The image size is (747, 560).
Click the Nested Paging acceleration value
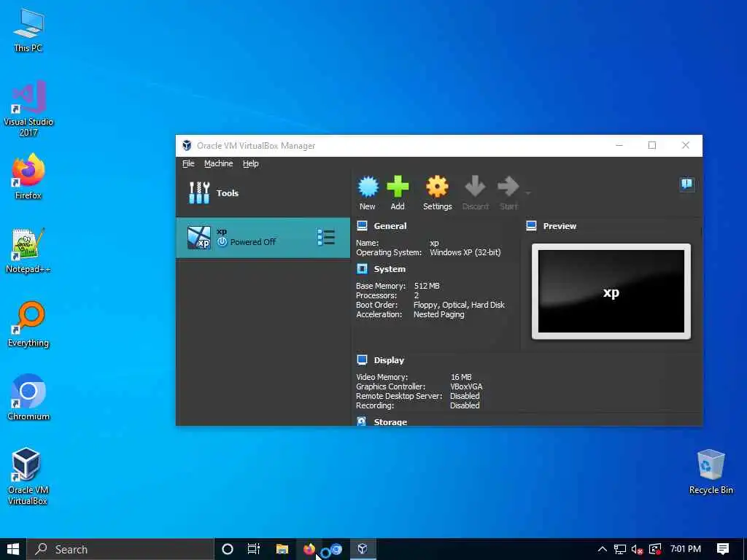pos(438,314)
